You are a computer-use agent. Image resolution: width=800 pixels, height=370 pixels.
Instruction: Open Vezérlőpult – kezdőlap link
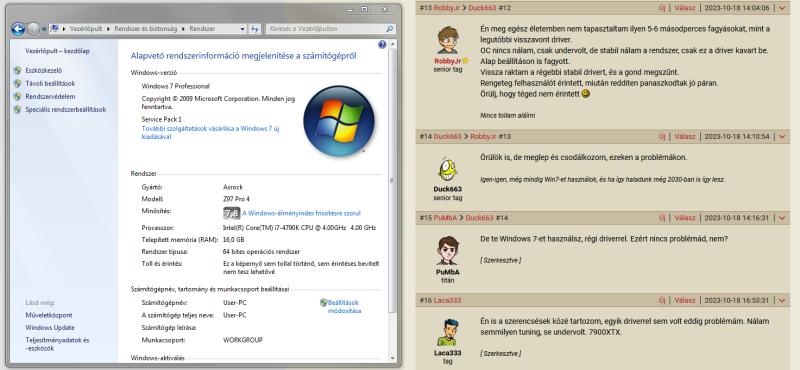click(57, 51)
